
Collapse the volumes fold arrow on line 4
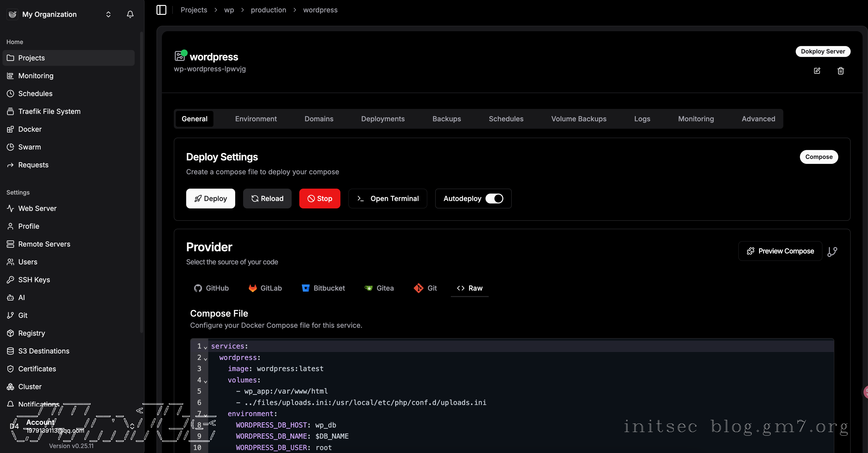(x=205, y=381)
